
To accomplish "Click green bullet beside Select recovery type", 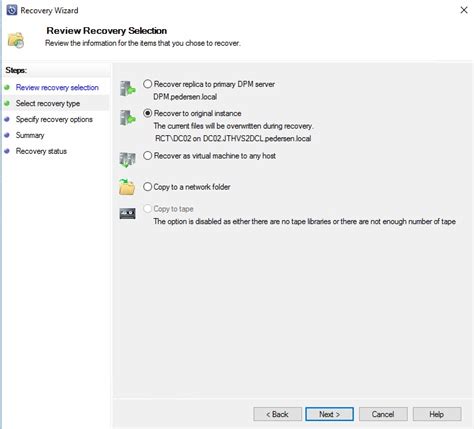I will coord(7,103).
